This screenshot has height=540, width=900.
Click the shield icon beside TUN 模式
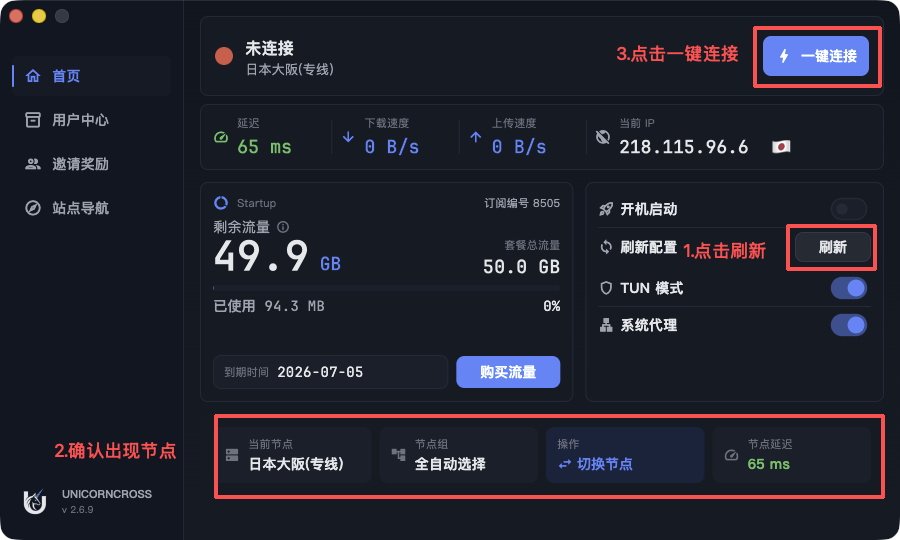pos(606,288)
